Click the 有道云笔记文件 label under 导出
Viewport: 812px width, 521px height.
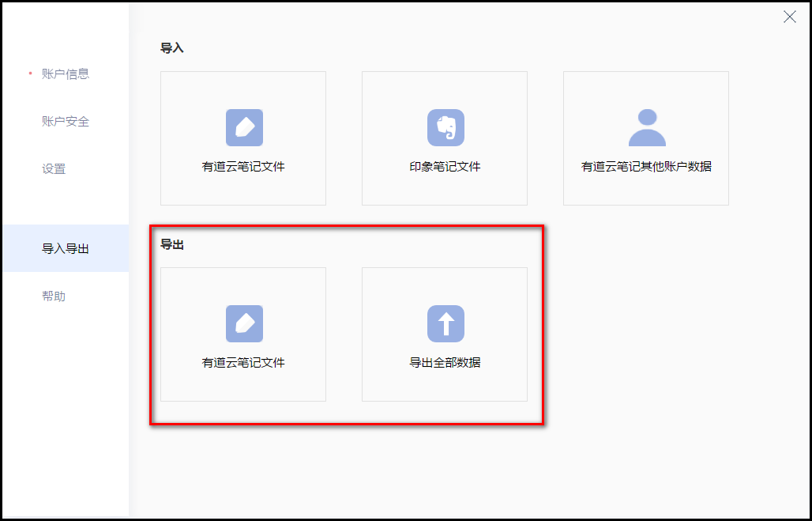tap(243, 363)
